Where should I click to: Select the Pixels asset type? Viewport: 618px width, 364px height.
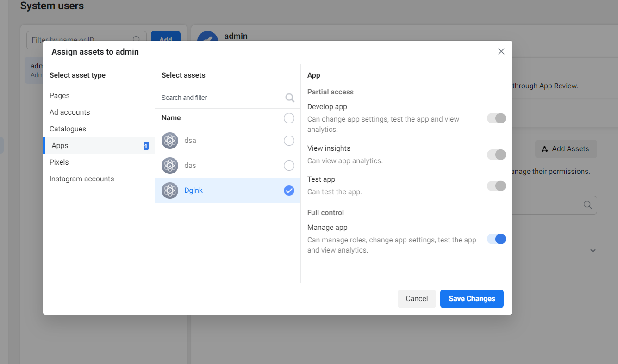click(99, 162)
